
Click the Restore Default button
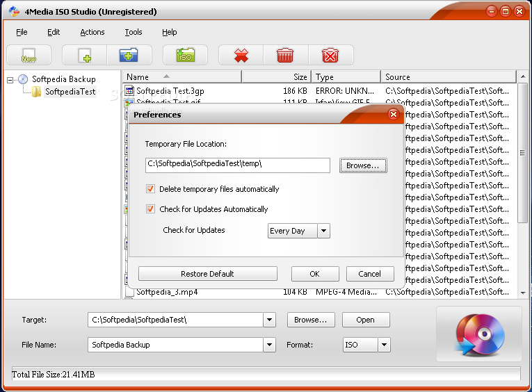click(208, 274)
